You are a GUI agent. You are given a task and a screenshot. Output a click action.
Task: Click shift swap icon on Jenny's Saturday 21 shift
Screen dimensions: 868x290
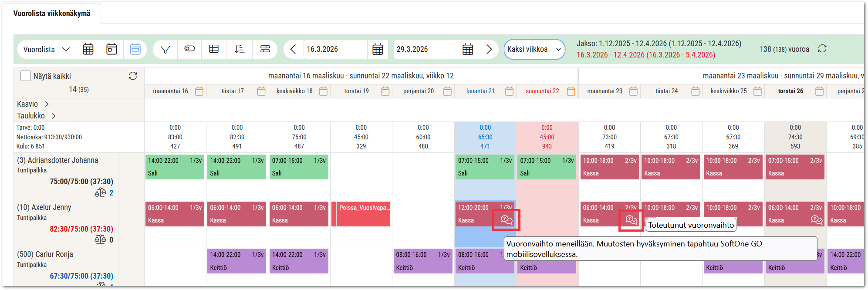coord(506,220)
